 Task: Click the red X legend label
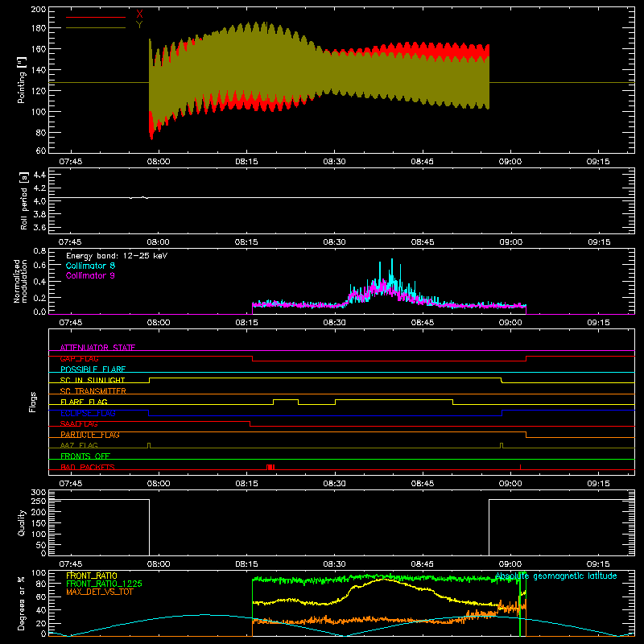tap(139, 14)
